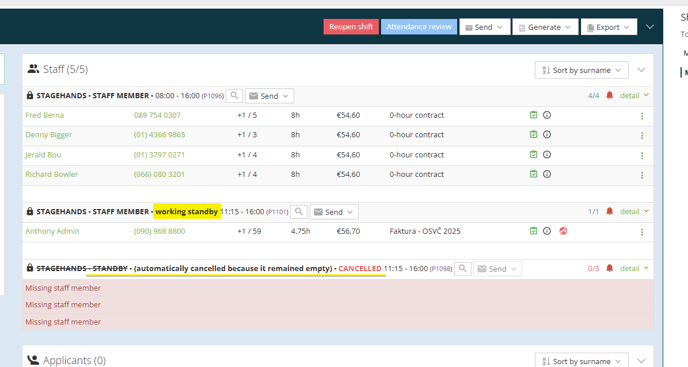Expand detail for the 1/1 position
688x367 pixels.
[634, 212]
